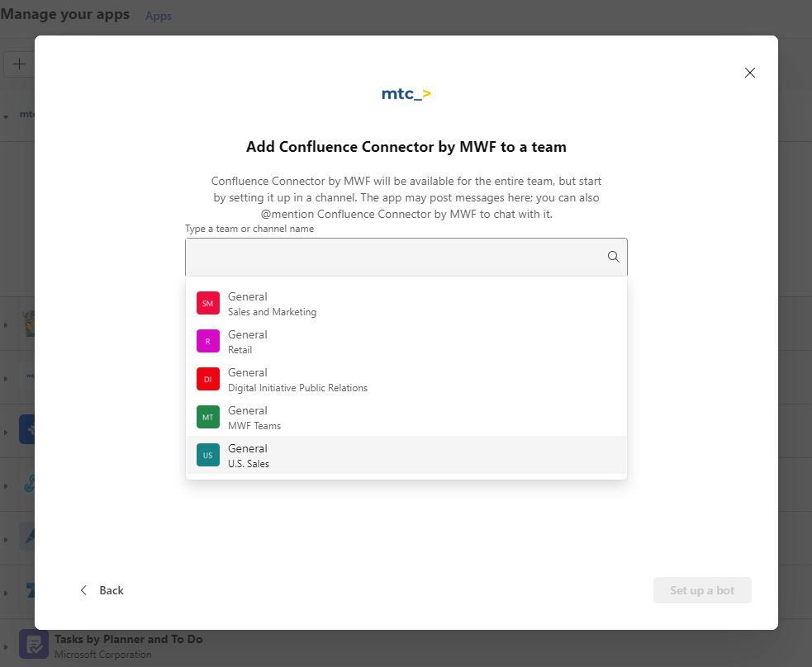Click the plus icon to add an app
812x667 pixels.
pyautogui.click(x=18, y=64)
